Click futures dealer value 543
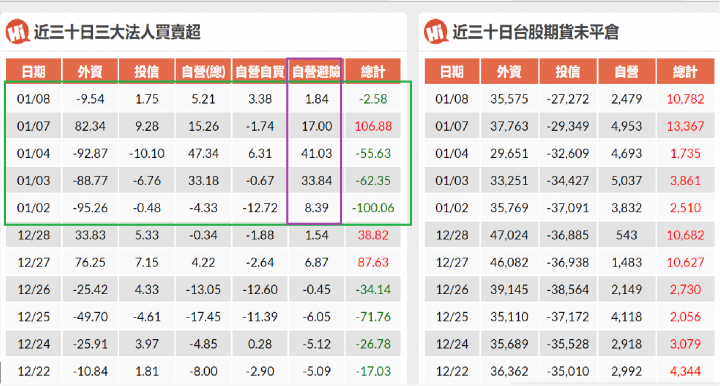This screenshot has height=386, width=720. 626,235
